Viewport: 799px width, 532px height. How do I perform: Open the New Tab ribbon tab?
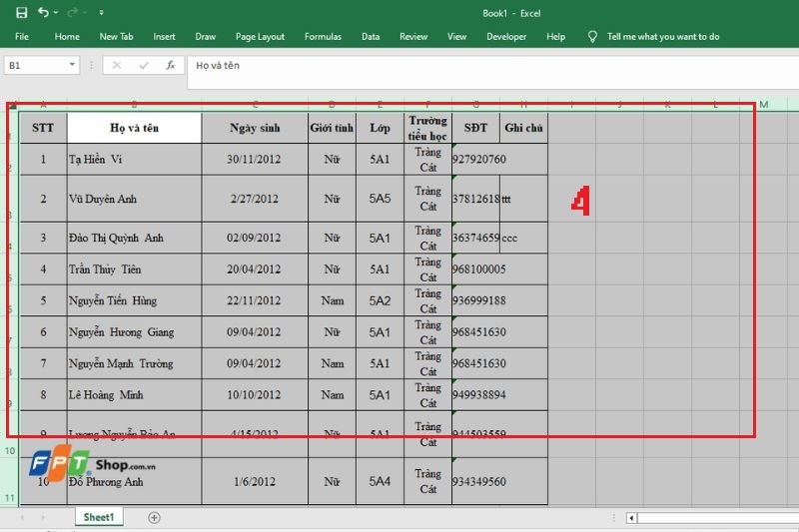(x=116, y=37)
